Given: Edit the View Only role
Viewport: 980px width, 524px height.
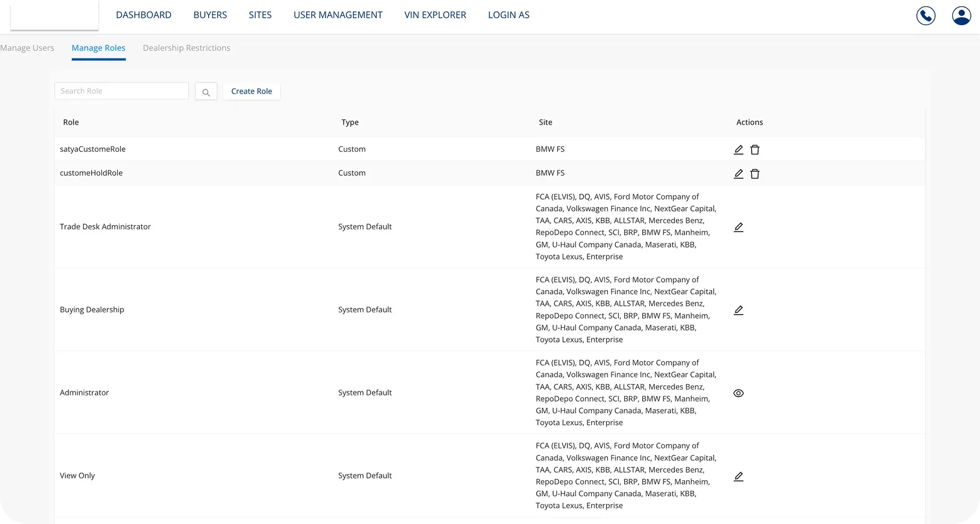Looking at the screenshot, I should coord(738,476).
